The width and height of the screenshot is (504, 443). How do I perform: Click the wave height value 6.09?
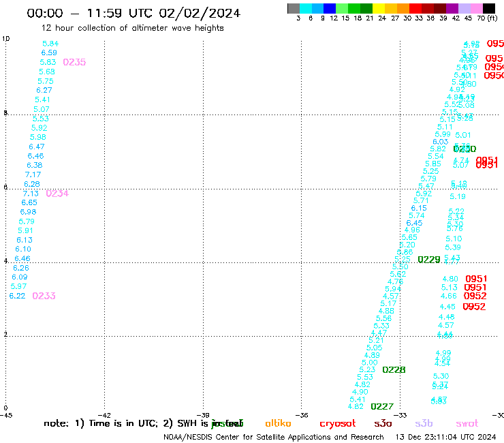tap(20, 277)
